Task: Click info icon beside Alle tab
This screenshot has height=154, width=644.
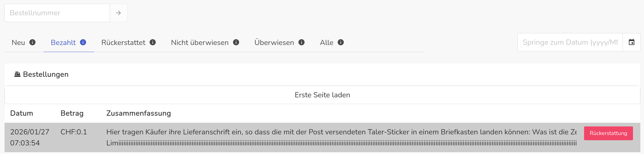Action: [x=341, y=42]
